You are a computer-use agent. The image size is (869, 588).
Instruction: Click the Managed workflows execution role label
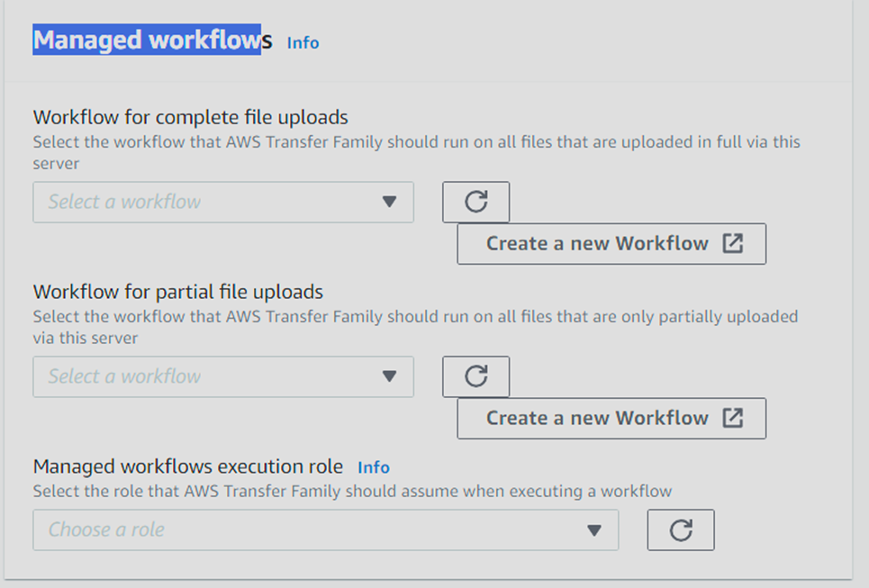pyautogui.click(x=188, y=466)
